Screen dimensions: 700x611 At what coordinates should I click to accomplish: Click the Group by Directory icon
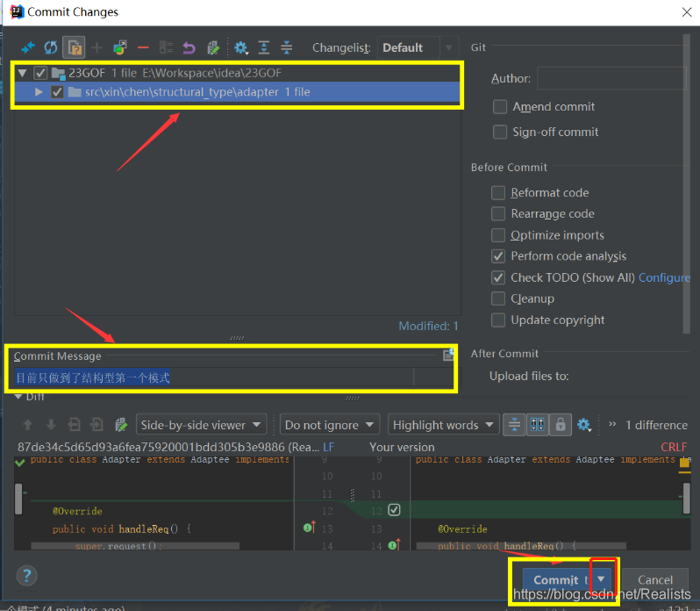166,47
